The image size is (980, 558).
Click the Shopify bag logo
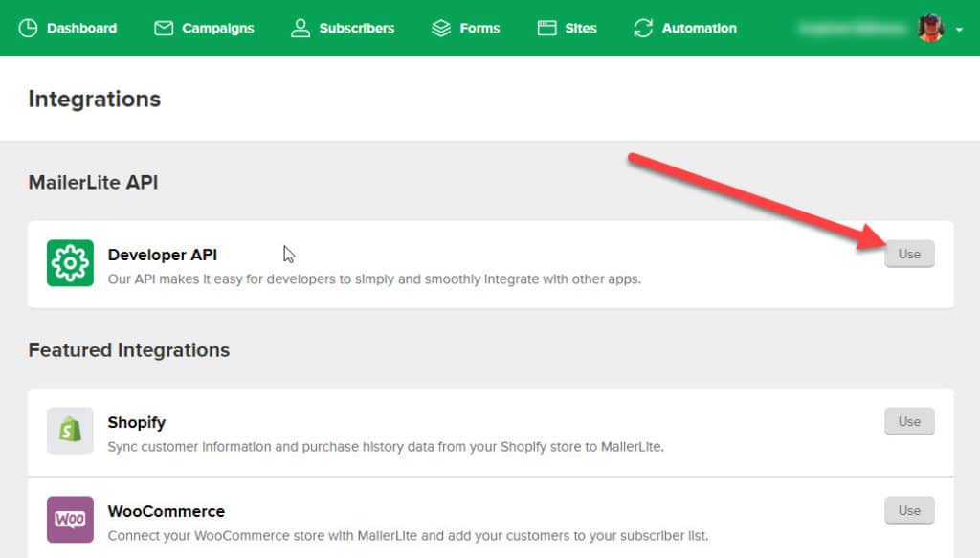pos(70,431)
